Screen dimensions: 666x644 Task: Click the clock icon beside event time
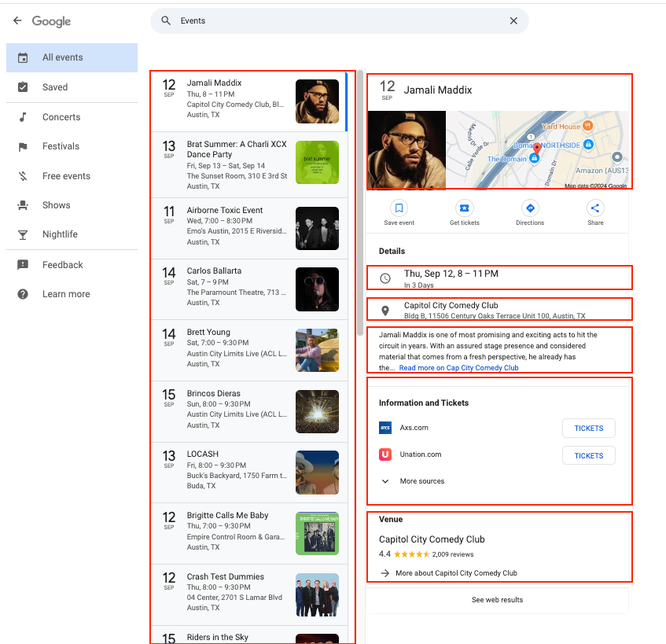point(385,278)
